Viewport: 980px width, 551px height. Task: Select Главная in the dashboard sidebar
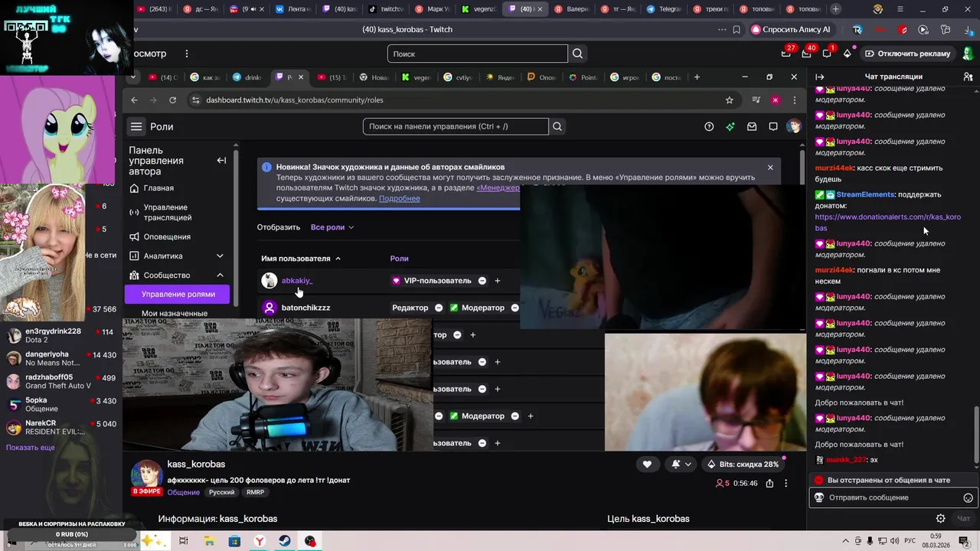(158, 188)
